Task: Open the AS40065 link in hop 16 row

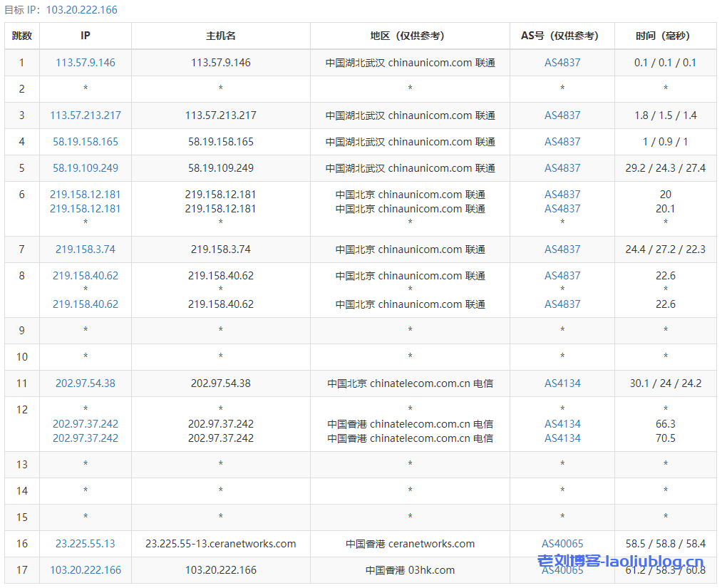Action: click(x=562, y=544)
